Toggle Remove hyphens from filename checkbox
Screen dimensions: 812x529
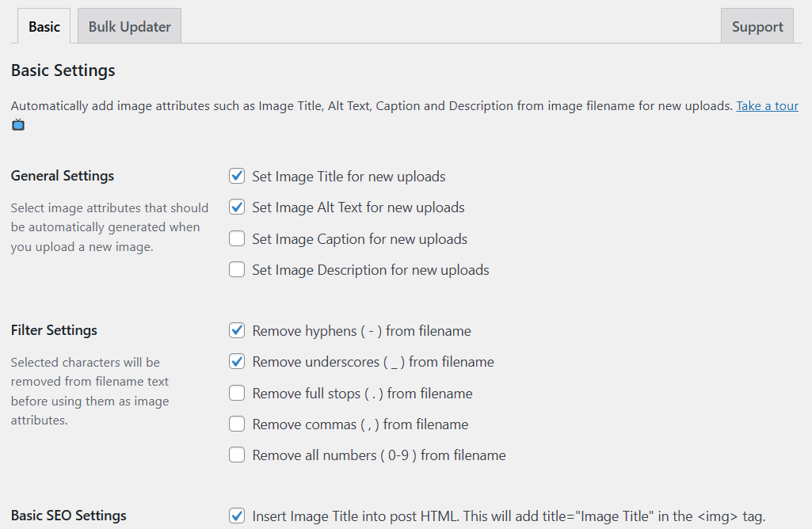[237, 331]
